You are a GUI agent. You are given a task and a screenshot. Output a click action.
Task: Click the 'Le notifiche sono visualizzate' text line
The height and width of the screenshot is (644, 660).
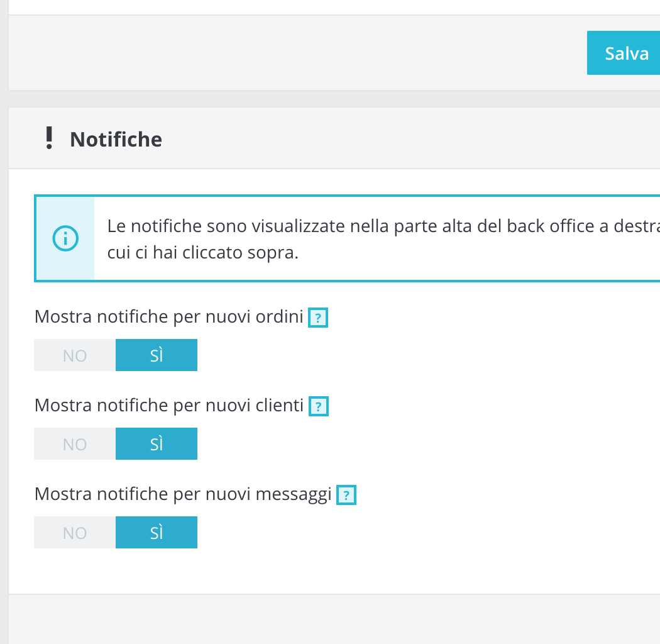click(x=377, y=226)
